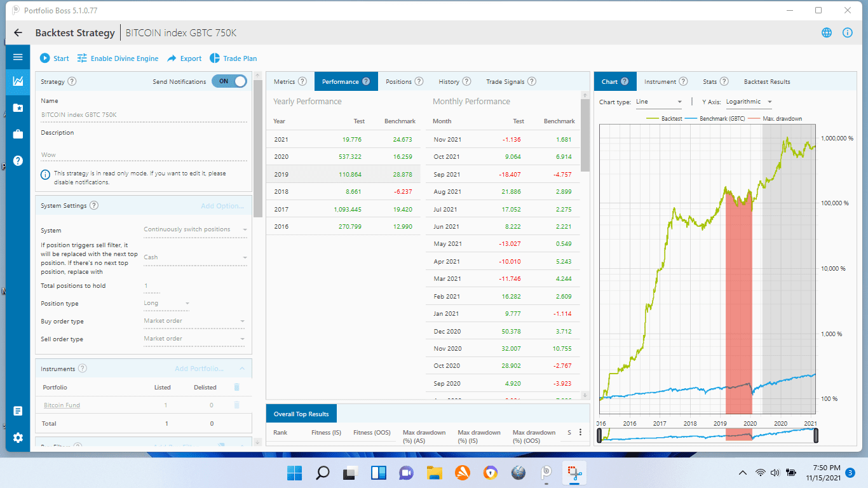Open the Chart type dropdown
The width and height of the screenshot is (868, 488).
tap(659, 102)
